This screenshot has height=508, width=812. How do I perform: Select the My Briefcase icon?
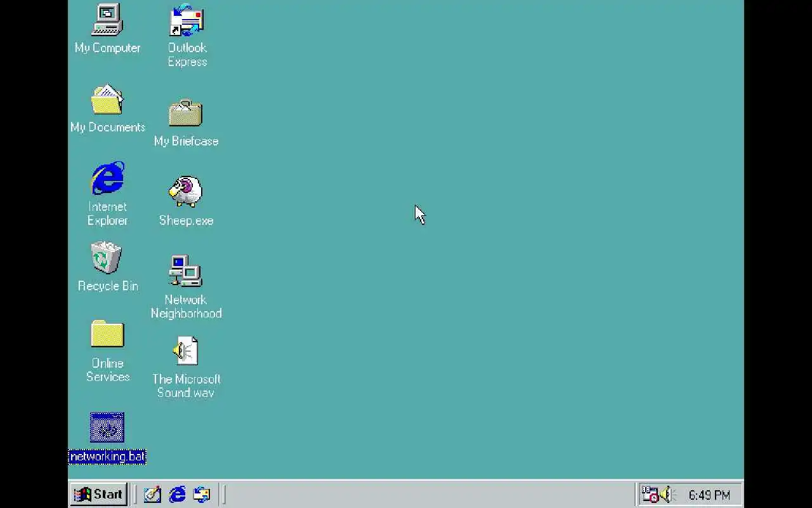[186, 113]
